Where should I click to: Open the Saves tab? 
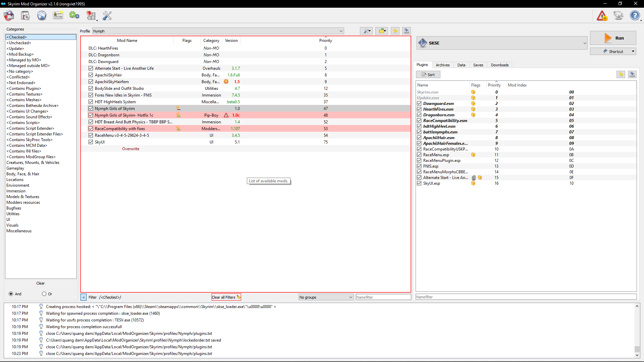click(478, 65)
